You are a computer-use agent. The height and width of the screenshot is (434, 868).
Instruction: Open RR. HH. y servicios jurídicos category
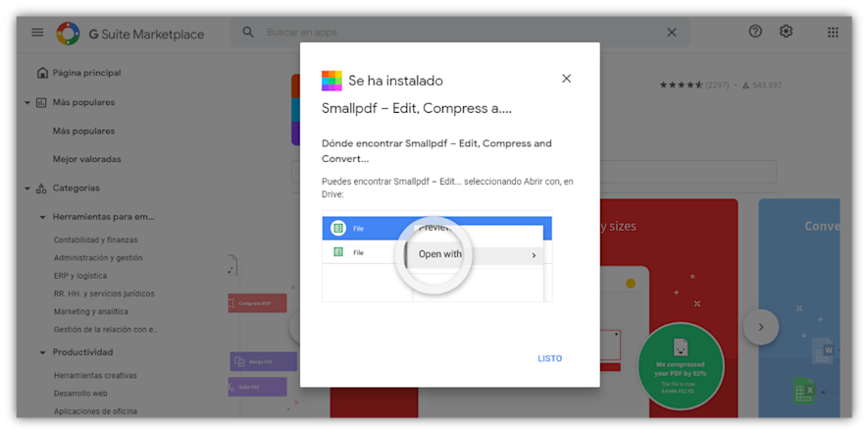tap(104, 294)
